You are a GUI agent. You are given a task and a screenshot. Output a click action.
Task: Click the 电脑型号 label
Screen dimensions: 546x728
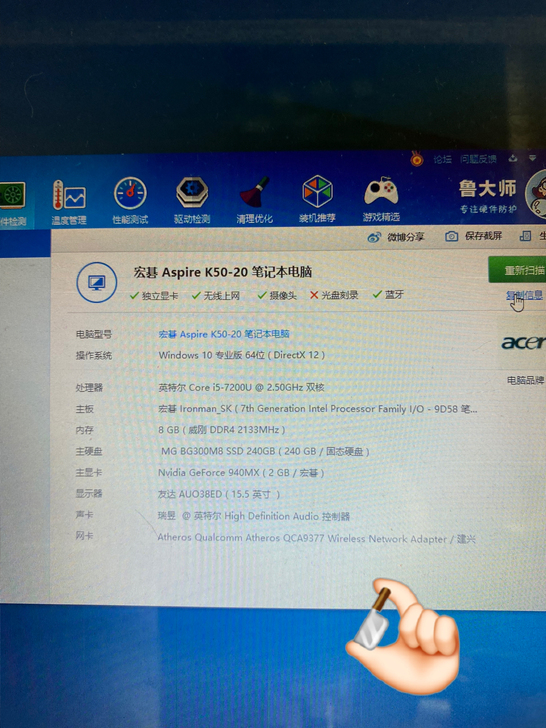tap(94, 334)
